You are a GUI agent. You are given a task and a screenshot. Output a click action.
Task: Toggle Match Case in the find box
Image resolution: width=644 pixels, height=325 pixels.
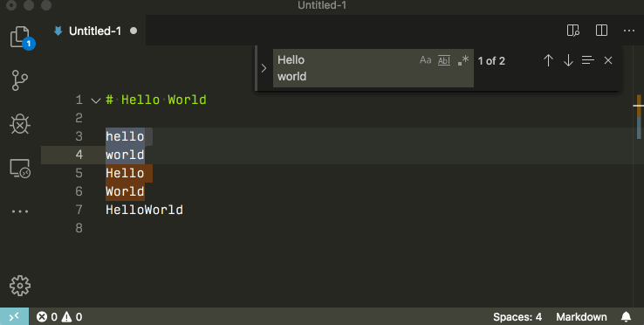point(426,60)
